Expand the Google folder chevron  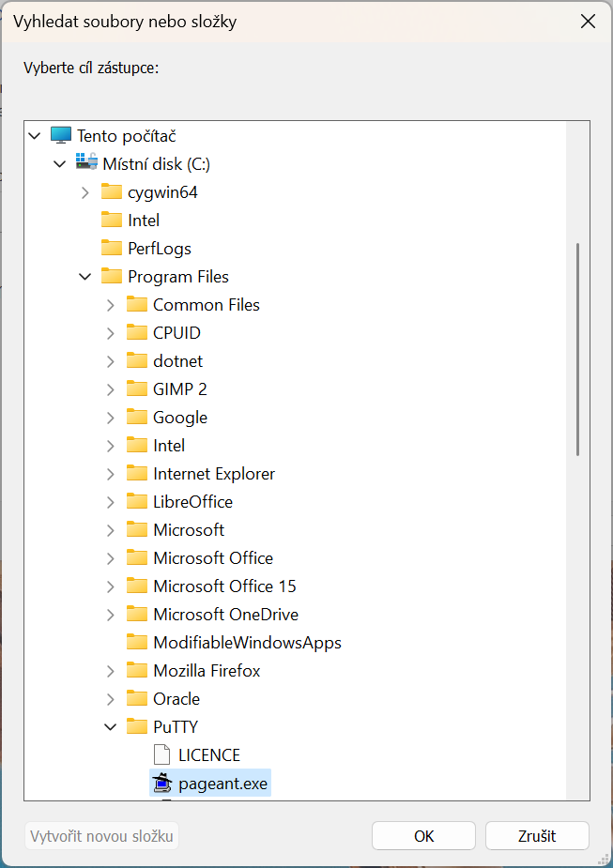110,418
